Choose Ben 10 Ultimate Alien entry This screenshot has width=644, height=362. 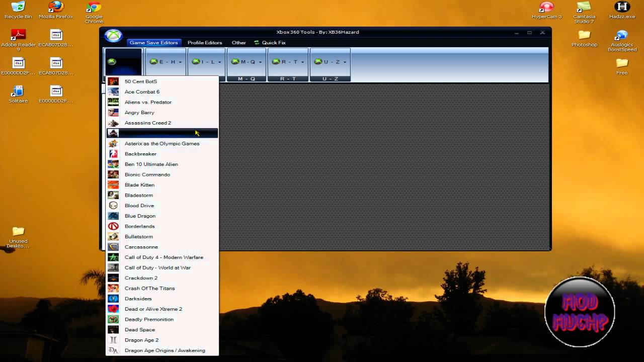[162, 164]
